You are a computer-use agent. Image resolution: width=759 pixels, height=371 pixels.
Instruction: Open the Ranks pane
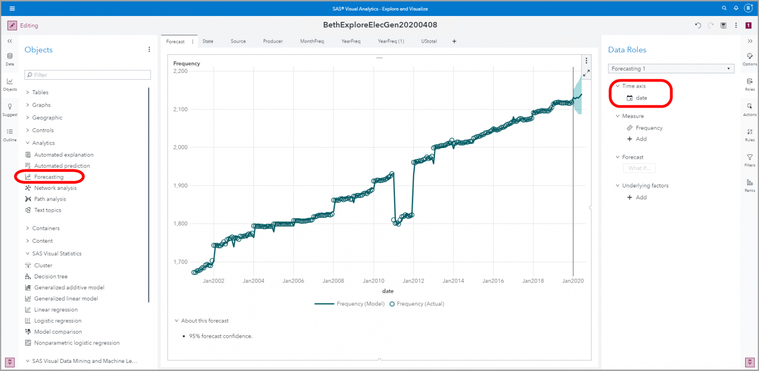750,185
